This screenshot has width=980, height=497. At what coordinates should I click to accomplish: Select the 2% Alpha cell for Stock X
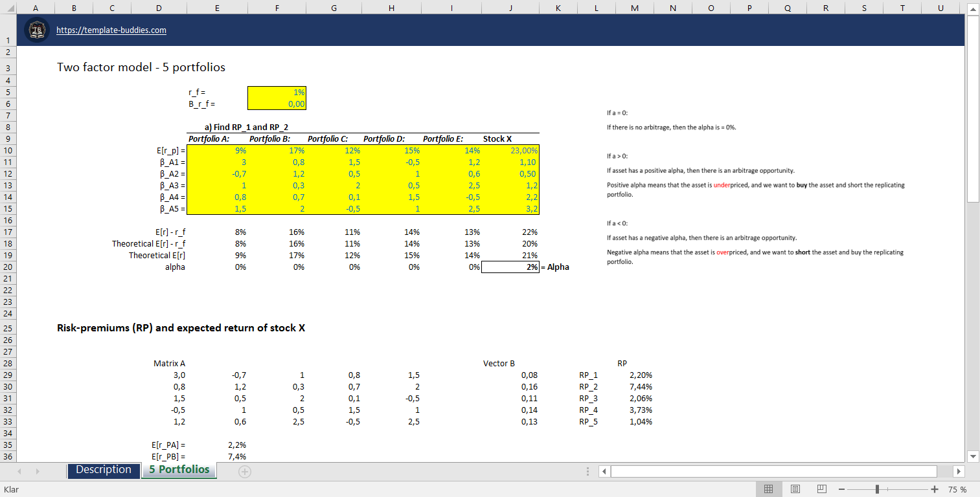tap(510, 267)
